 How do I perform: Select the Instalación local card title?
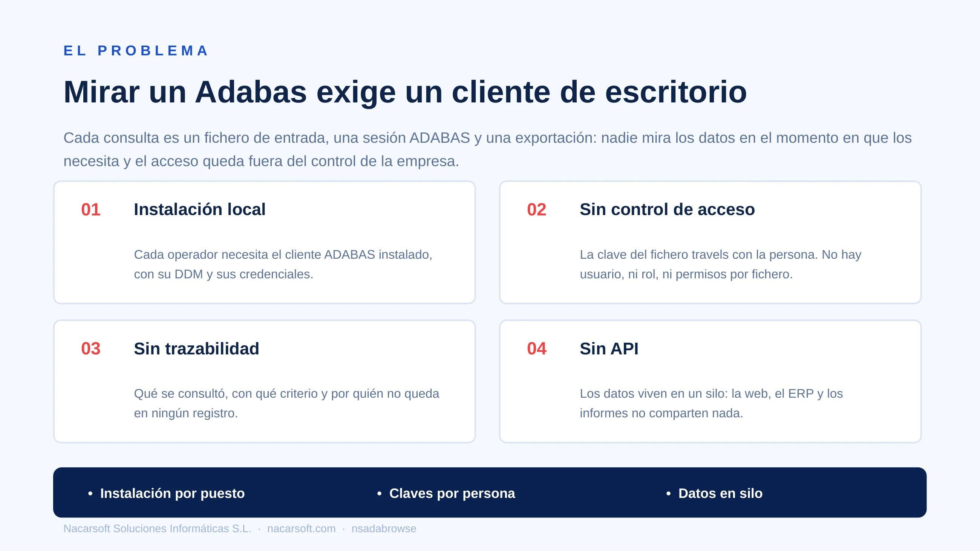[200, 209]
